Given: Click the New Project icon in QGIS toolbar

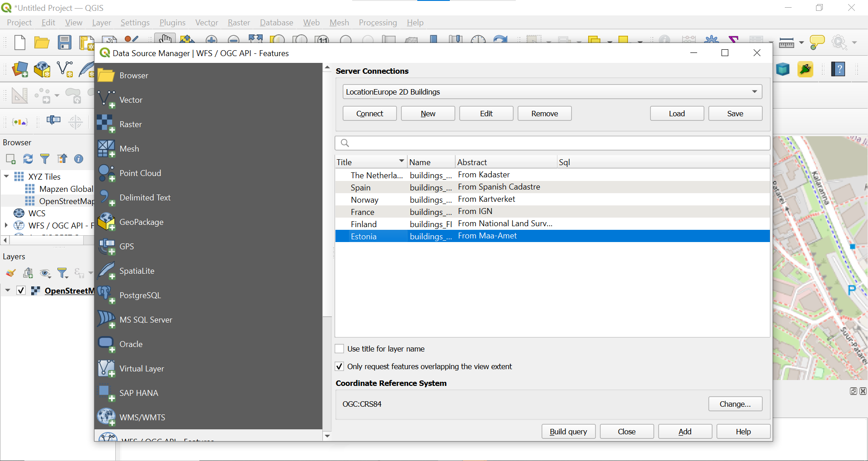Looking at the screenshot, I should (x=19, y=43).
